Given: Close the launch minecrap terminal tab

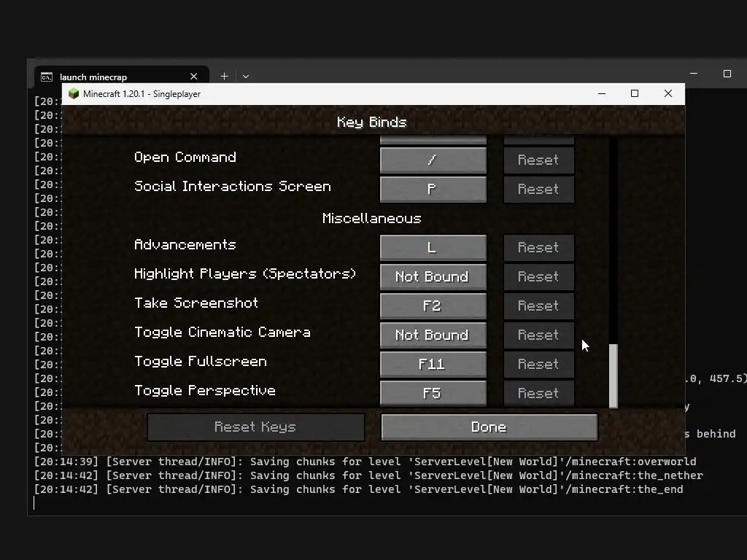Looking at the screenshot, I should tap(193, 77).
